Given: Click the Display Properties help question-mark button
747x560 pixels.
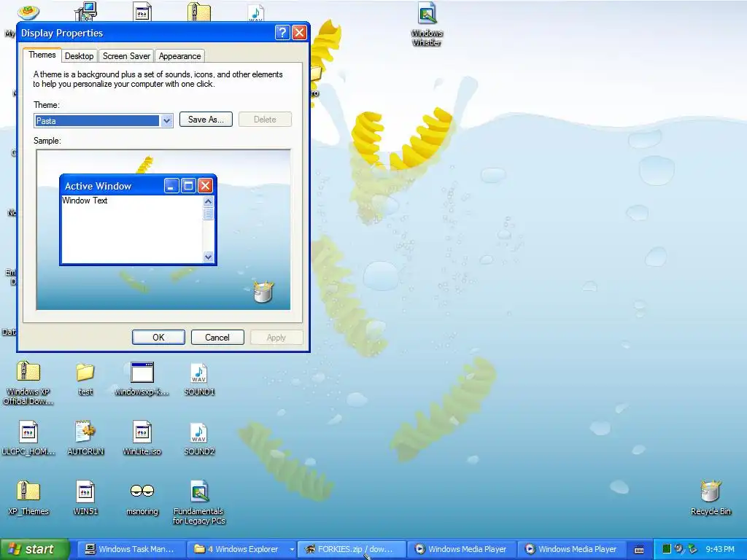Looking at the screenshot, I should pos(282,32).
